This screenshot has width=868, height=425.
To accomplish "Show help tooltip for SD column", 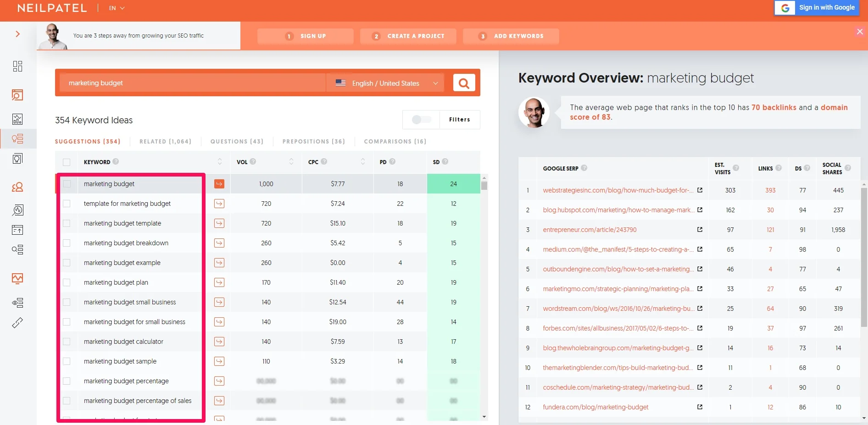I will coord(445,161).
